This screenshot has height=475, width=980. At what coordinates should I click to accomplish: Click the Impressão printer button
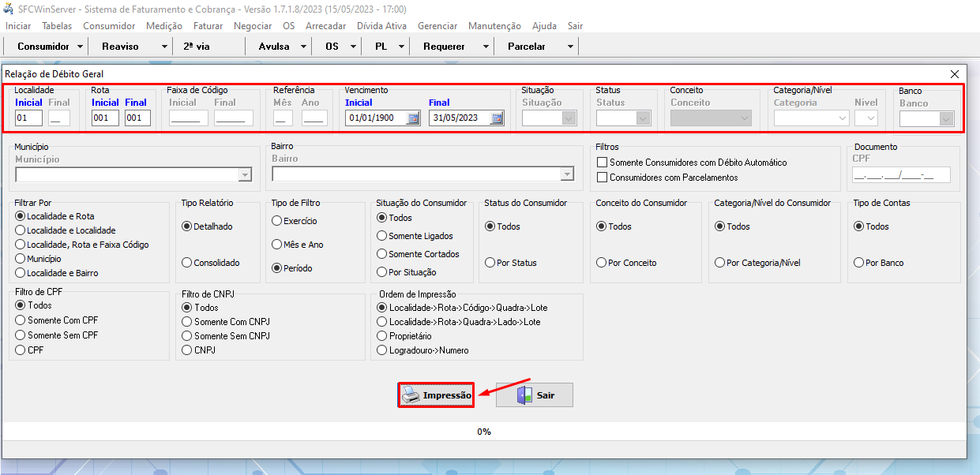point(436,395)
